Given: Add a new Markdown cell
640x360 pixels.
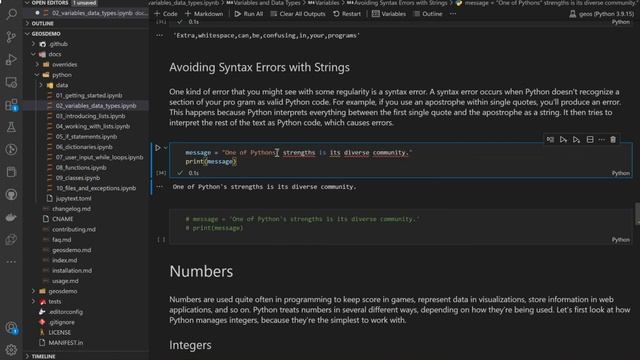Looking at the screenshot, I should 204,14.
